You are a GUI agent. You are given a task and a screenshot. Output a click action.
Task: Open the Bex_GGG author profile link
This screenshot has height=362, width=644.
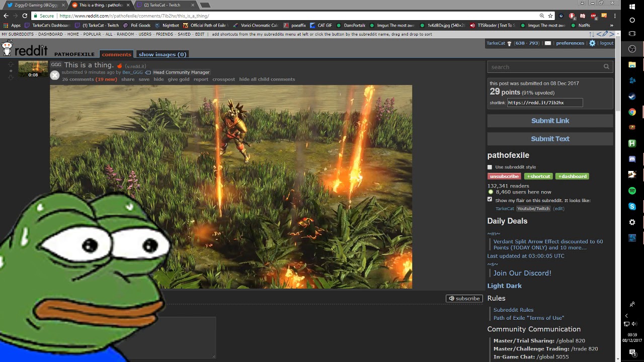point(133,72)
